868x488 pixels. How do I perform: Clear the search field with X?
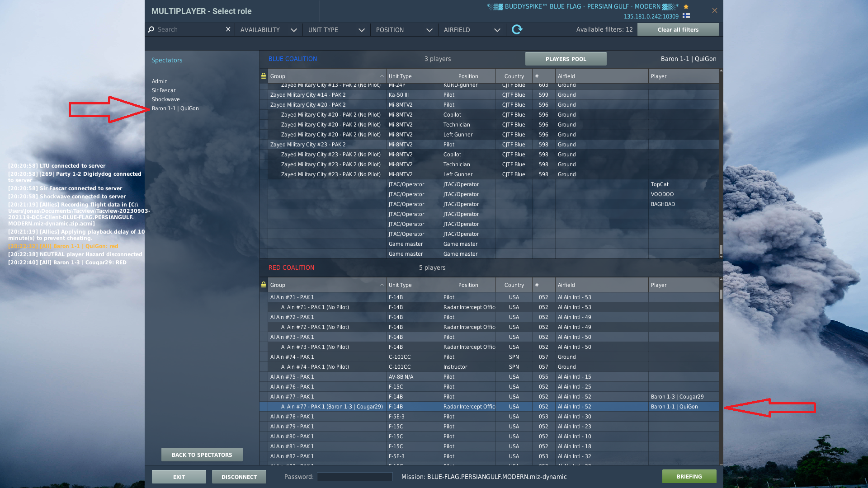[x=228, y=29]
